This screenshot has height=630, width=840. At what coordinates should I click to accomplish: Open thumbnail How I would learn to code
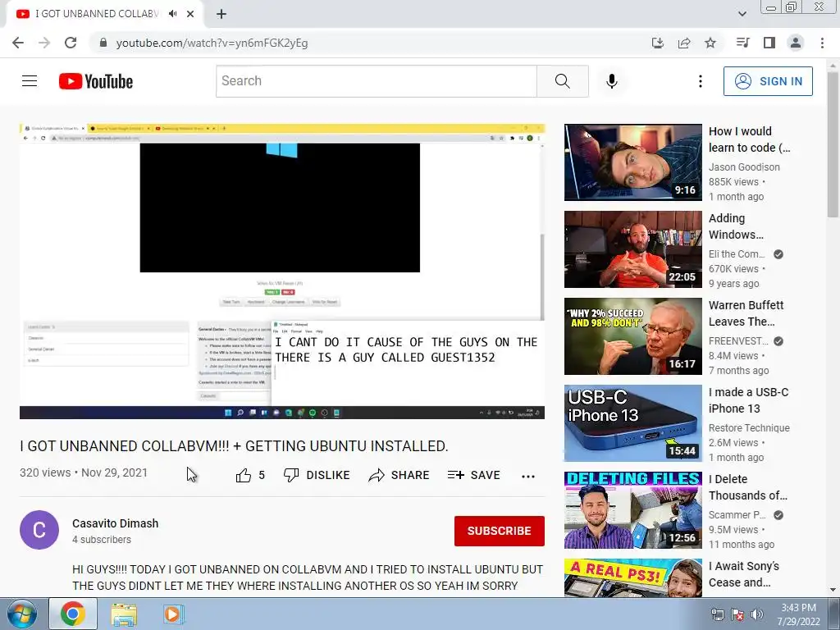632,162
